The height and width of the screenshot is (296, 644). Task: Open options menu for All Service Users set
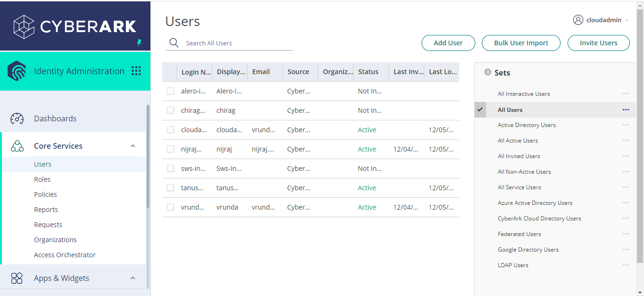(626, 187)
